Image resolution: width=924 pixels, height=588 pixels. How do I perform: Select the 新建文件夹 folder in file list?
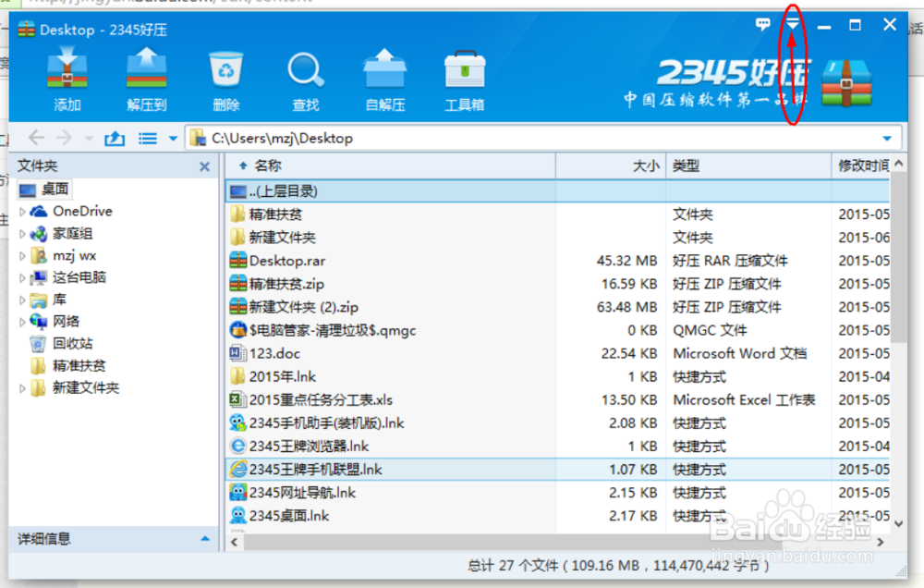click(x=557, y=237)
